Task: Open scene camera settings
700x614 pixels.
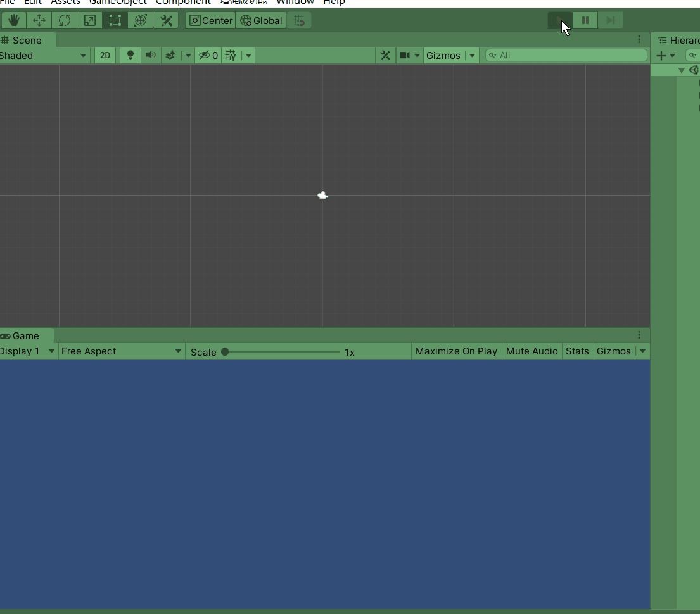Action: [x=405, y=55]
